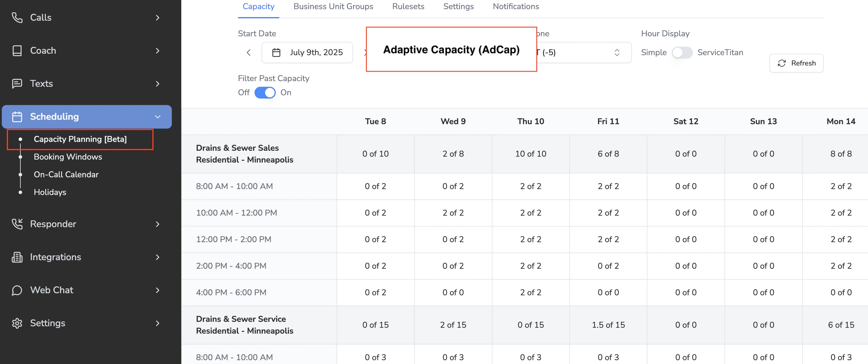Click the Web Chat bubble icon

[x=17, y=290]
